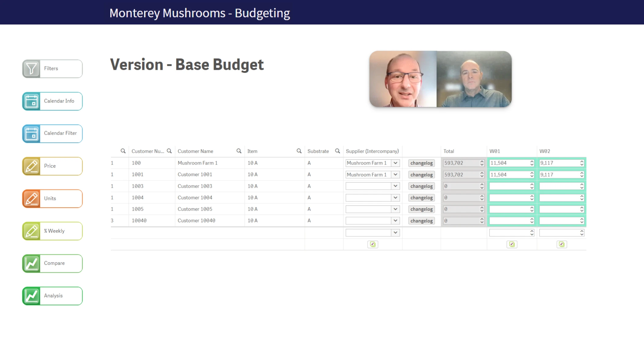Screen dimensions: 644x343
Task: Search the first column with the magnifier icon
Action: [x=123, y=151]
